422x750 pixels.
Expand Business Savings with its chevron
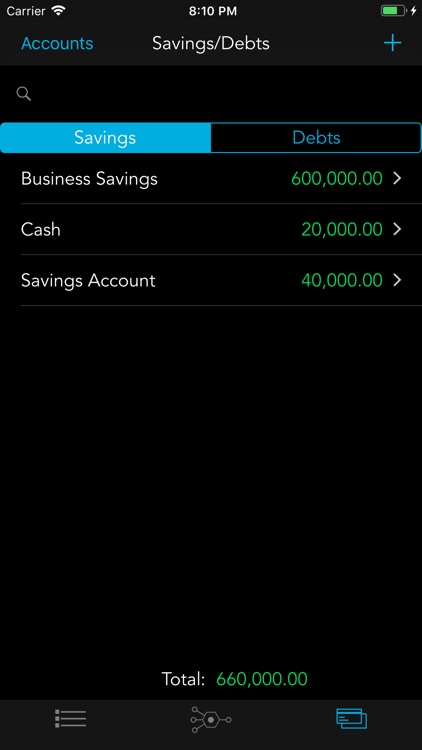397,179
